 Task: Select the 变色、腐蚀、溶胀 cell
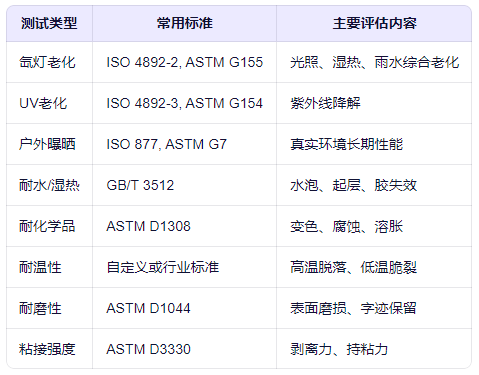374,226
